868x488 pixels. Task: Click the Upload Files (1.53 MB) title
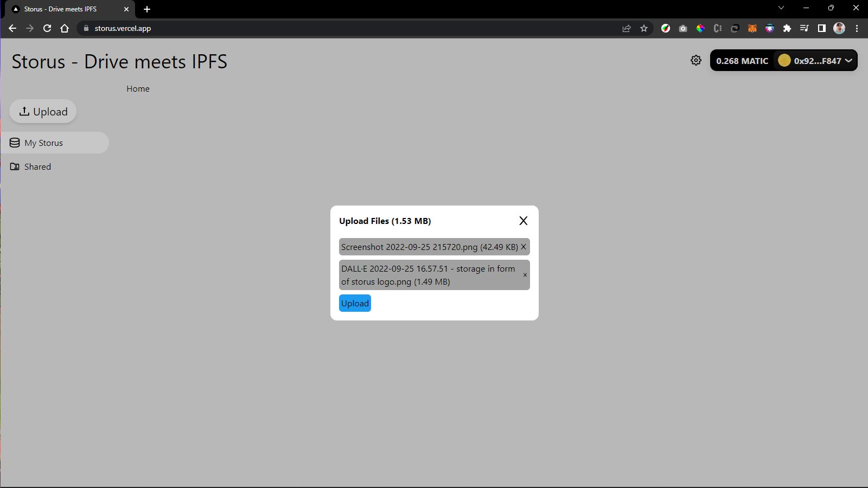(x=385, y=221)
